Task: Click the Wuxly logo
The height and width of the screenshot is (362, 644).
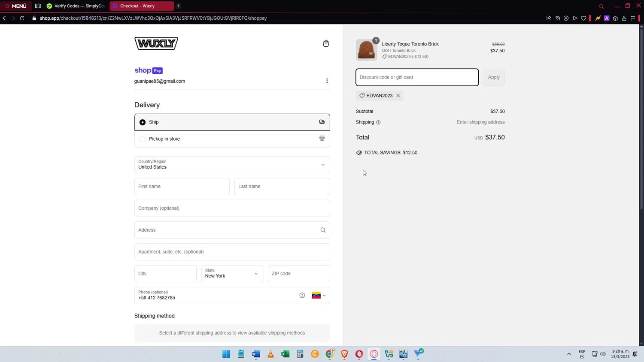Action: pos(156,43)
